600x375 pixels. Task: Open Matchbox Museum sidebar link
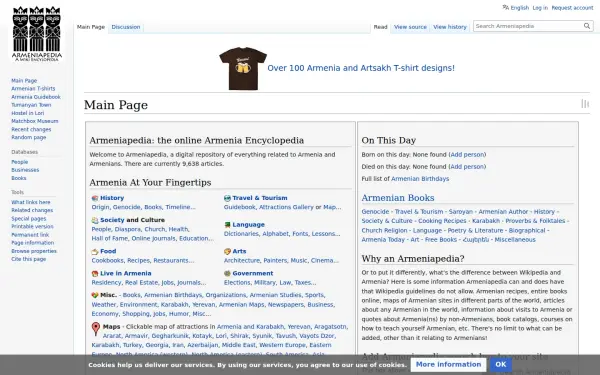pos(35,121)
